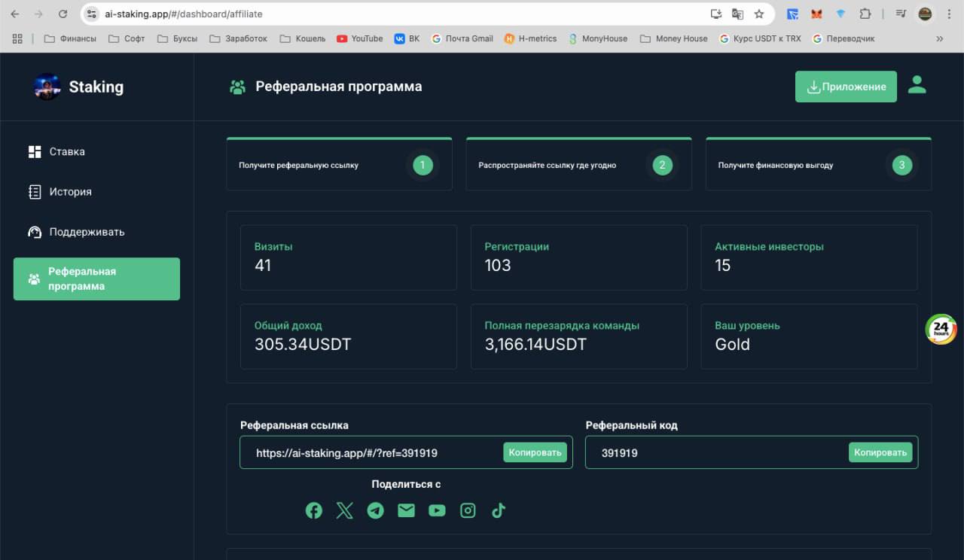Click the TikTok share icon
The image size is (964, 560).
[x=499, y=510]
